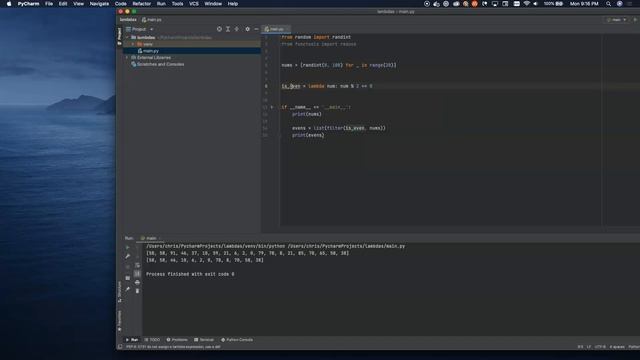
Task: Pin the Run tab with pin icon
Action: [x=128, y=289]
